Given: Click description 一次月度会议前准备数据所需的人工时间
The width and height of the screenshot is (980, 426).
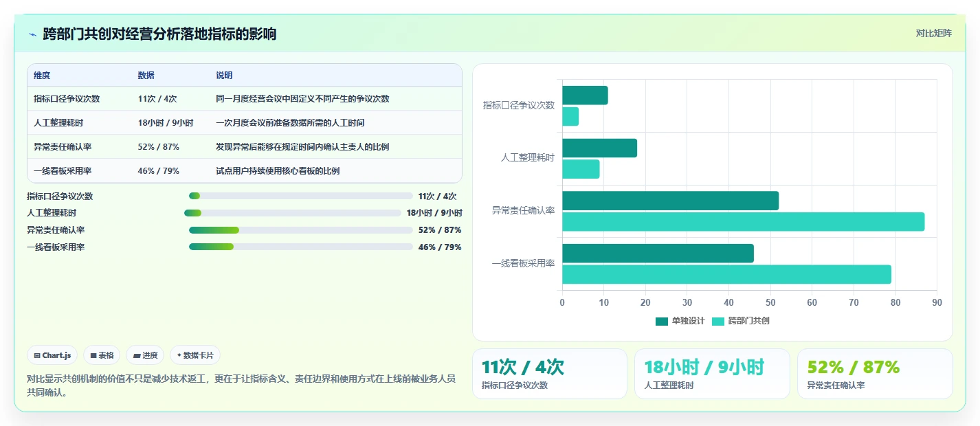Looking at the screenshot, I should (x=290, y=123).
